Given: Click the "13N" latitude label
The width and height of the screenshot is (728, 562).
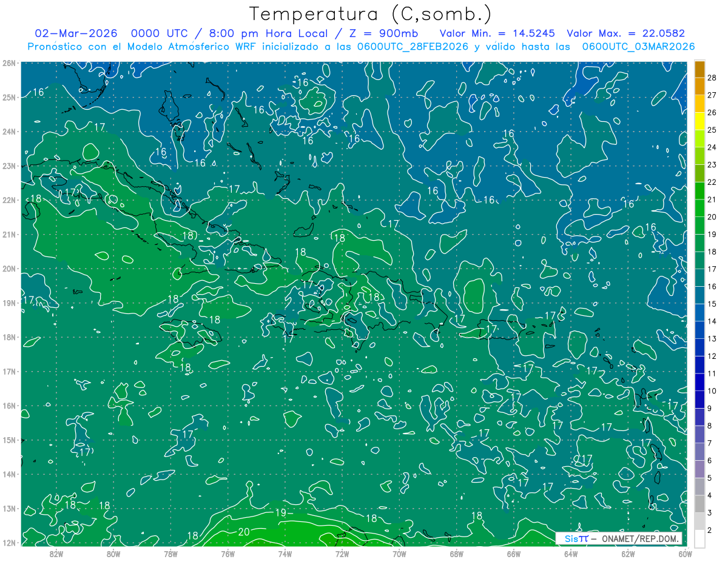Looking at the screenshot, I should click(8, 508).
